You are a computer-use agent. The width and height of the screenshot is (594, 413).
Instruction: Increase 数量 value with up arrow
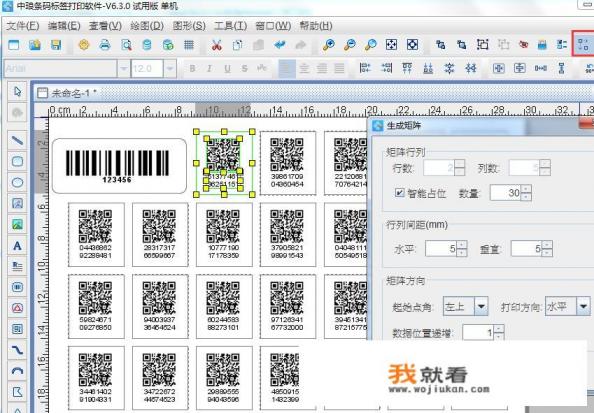pyautogui.click(x=526, y=188)
